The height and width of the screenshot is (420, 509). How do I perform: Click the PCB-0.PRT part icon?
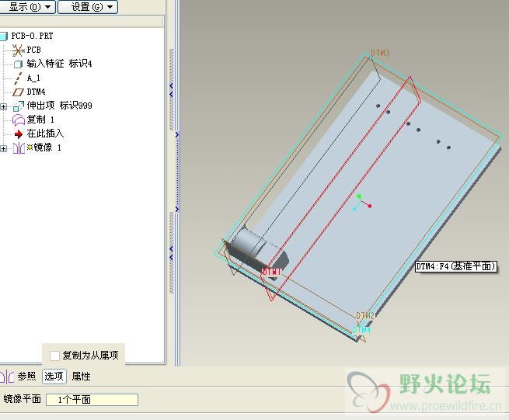4,36
